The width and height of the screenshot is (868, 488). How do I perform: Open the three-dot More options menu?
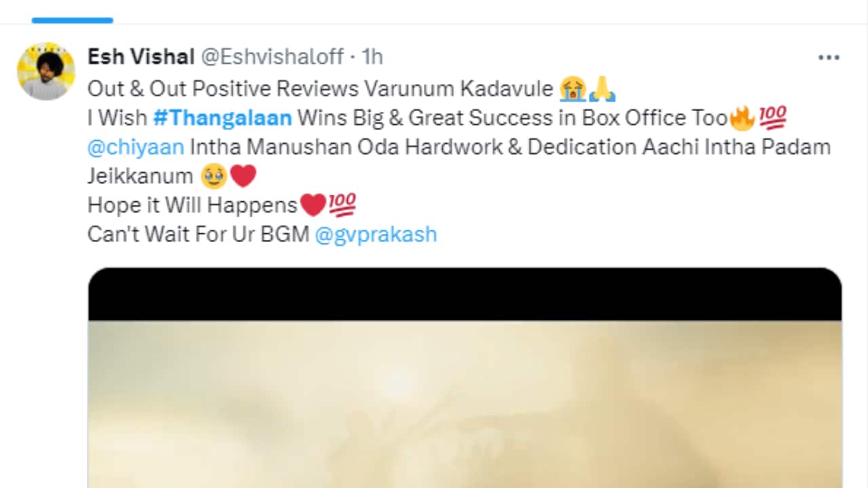click(829, 58)
